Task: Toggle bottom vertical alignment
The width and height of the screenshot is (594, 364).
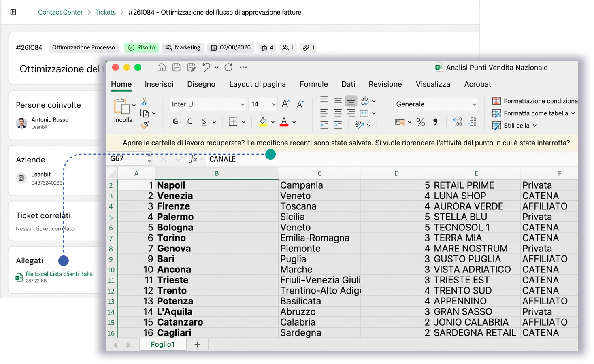Action: tap(351, 101)
